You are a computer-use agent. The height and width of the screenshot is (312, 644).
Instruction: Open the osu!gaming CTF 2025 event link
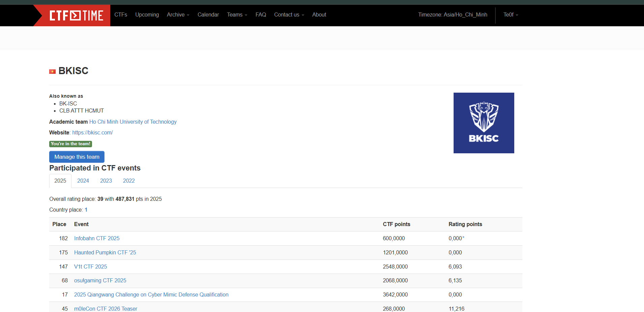point(100,281)
